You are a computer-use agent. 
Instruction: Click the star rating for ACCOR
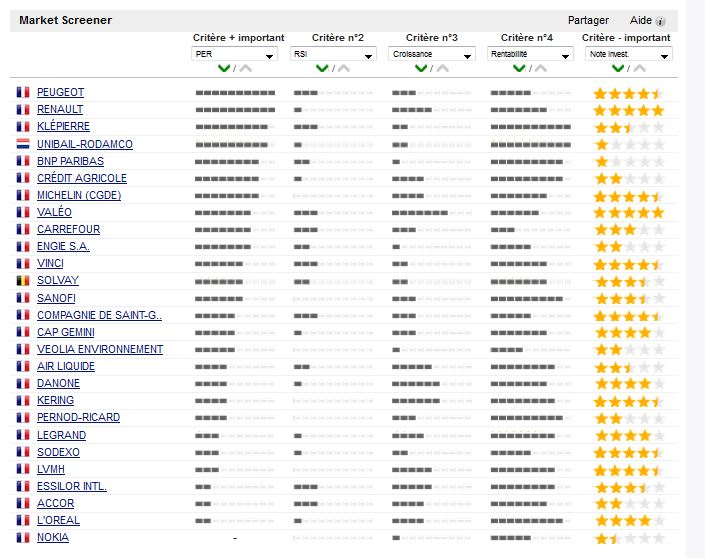[629, 504]
